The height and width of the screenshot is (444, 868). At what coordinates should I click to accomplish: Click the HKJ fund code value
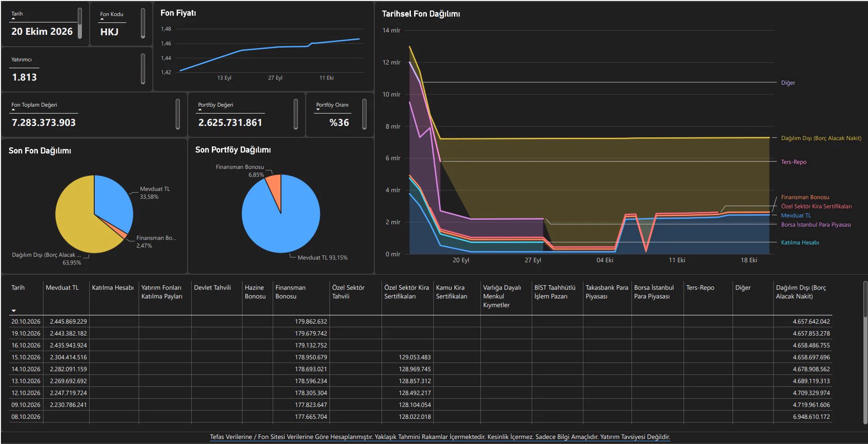coord(109,32)
